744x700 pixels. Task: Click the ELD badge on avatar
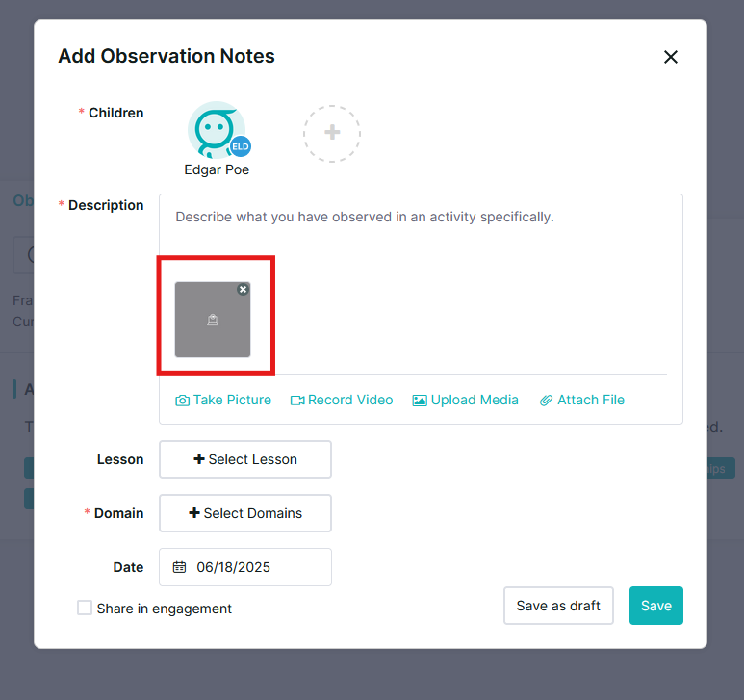240,146
